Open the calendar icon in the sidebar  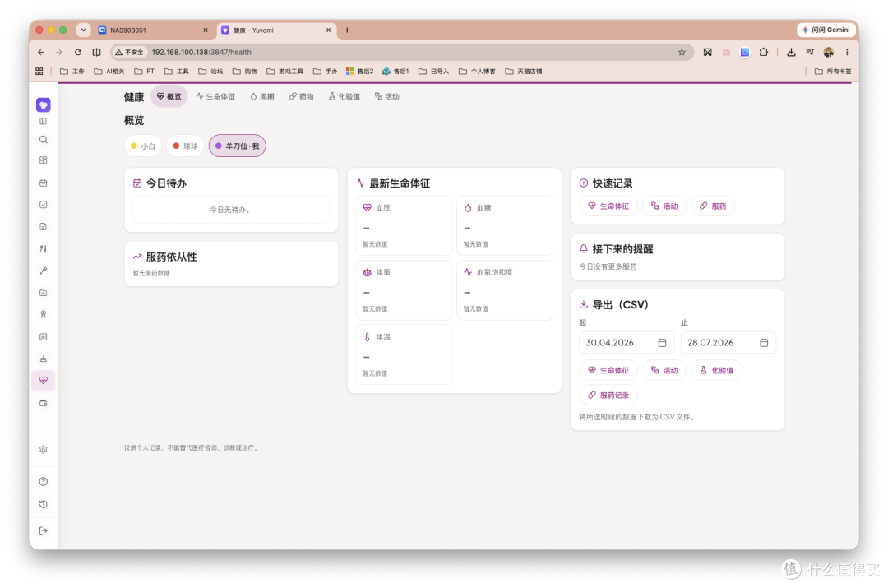click(x=43, y=183)
